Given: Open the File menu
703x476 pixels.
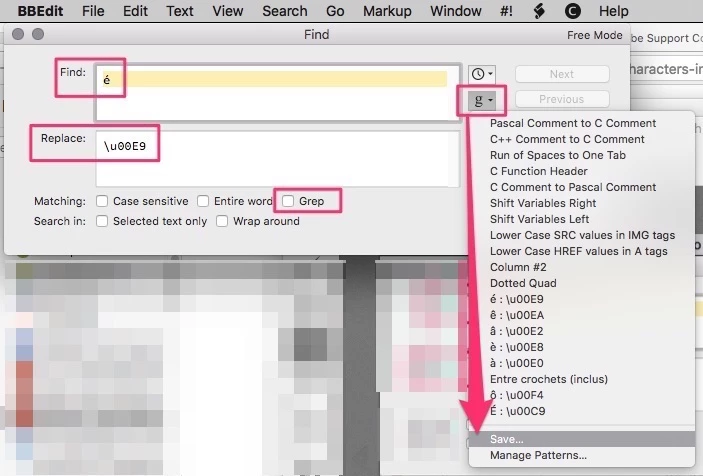Looking at the screenshot, I should 93,11.
